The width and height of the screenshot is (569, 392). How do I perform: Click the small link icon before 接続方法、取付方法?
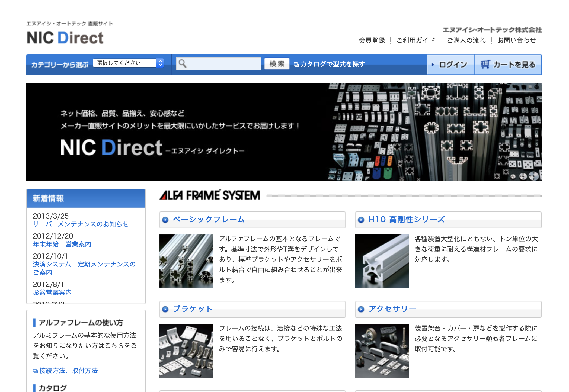tap(35, 371)
